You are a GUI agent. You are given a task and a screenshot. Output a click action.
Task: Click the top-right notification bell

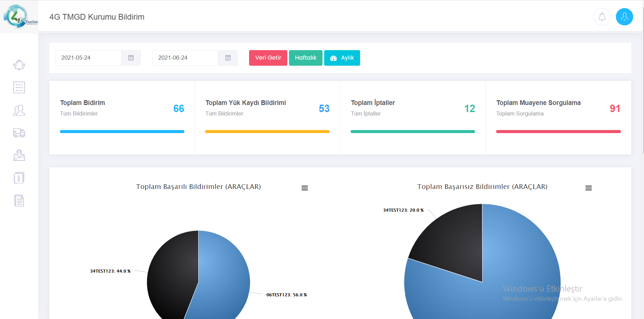coord(602,17)
